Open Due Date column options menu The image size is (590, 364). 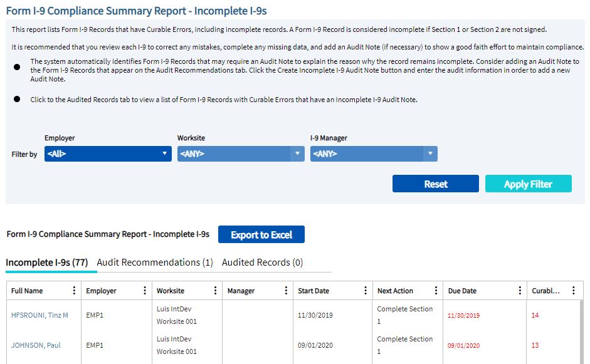[520, 290]
